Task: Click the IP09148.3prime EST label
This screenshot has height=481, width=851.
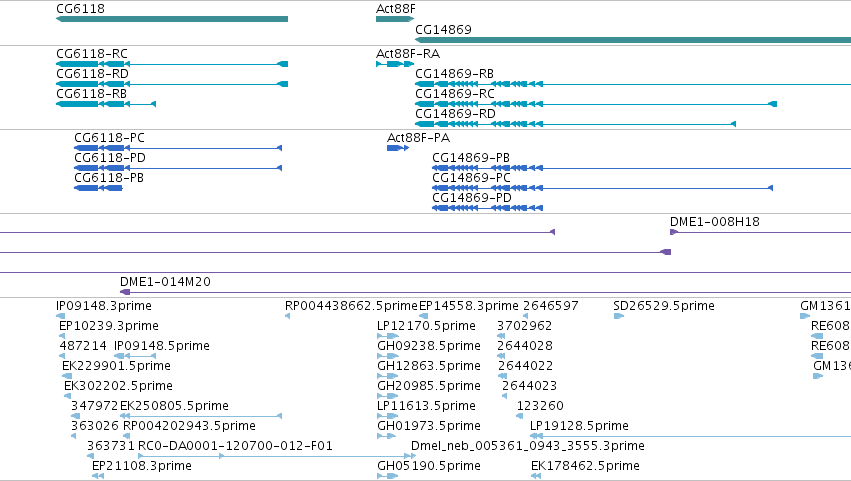Action: pos(104,306)
